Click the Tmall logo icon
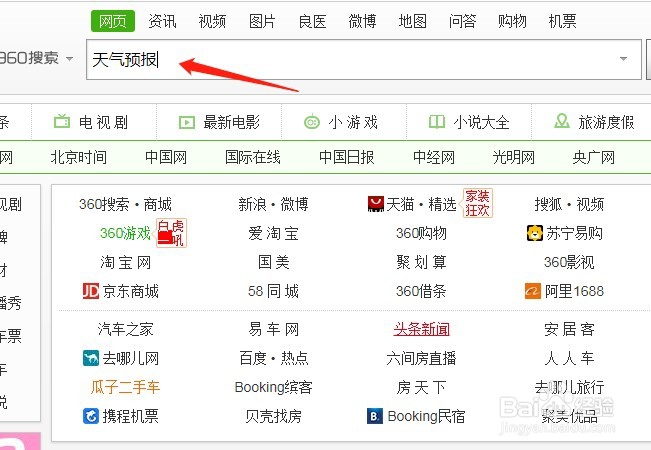The width and height of the screenshot is (651, 450). click(376, 204)
